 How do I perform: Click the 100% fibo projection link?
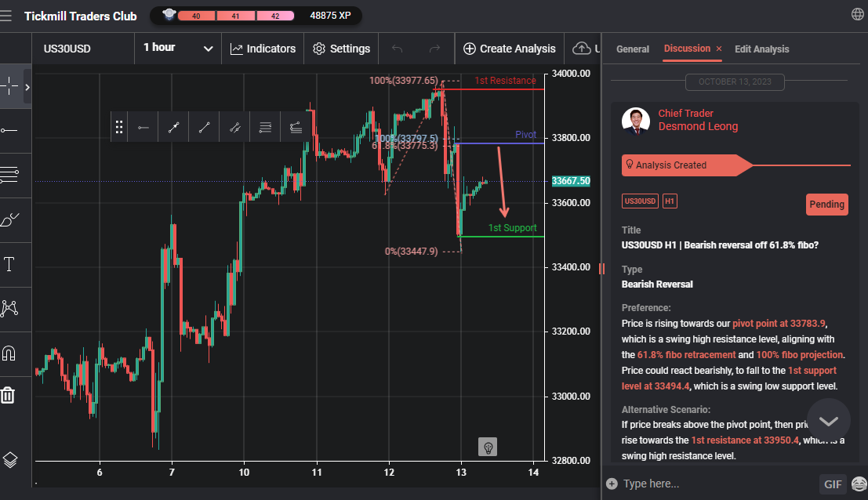[x=799, y=355]
